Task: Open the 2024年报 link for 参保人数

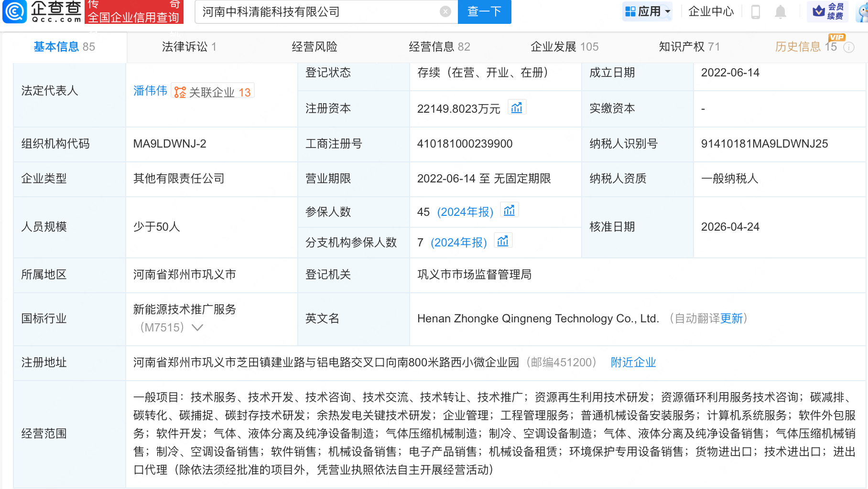Action: [x=466, y=212]
